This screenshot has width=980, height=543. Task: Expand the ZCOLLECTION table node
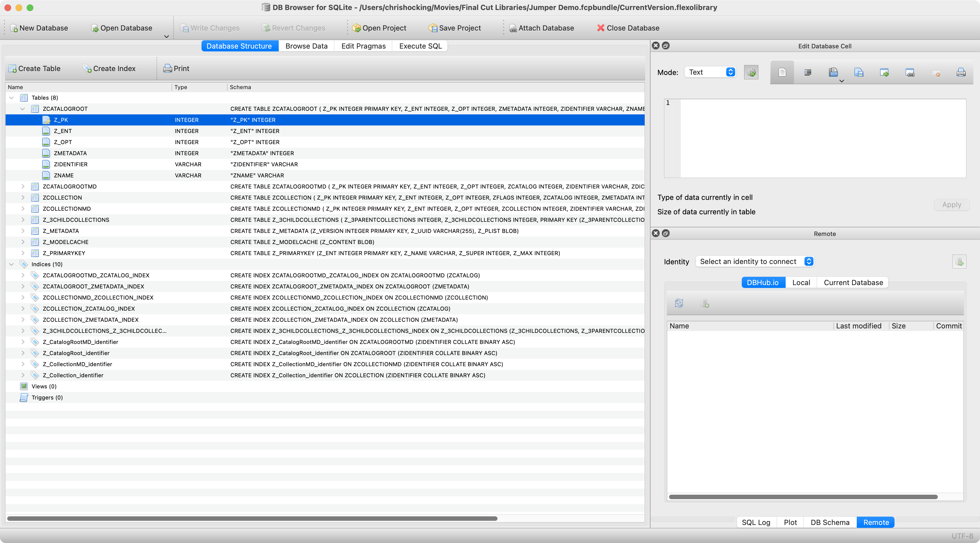tap(23, 197)
